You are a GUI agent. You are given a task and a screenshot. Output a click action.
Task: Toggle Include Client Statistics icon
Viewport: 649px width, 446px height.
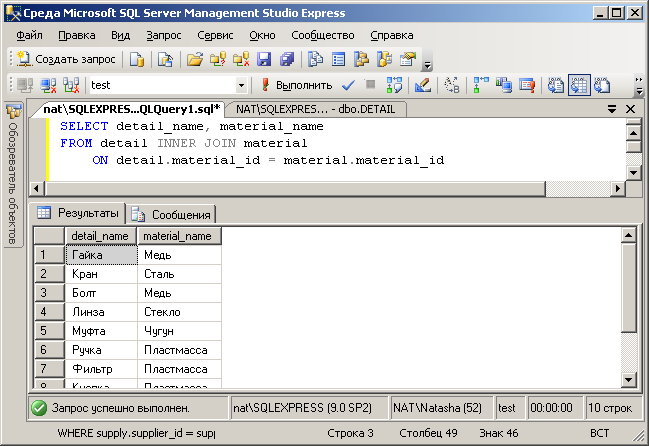(x=504, y=85)
